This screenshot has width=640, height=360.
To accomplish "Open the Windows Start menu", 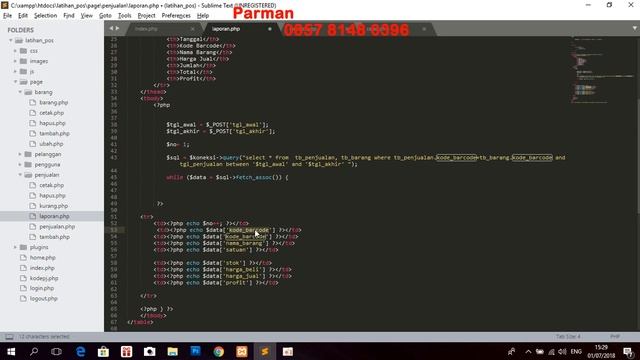I will click(x=11, y=351).
